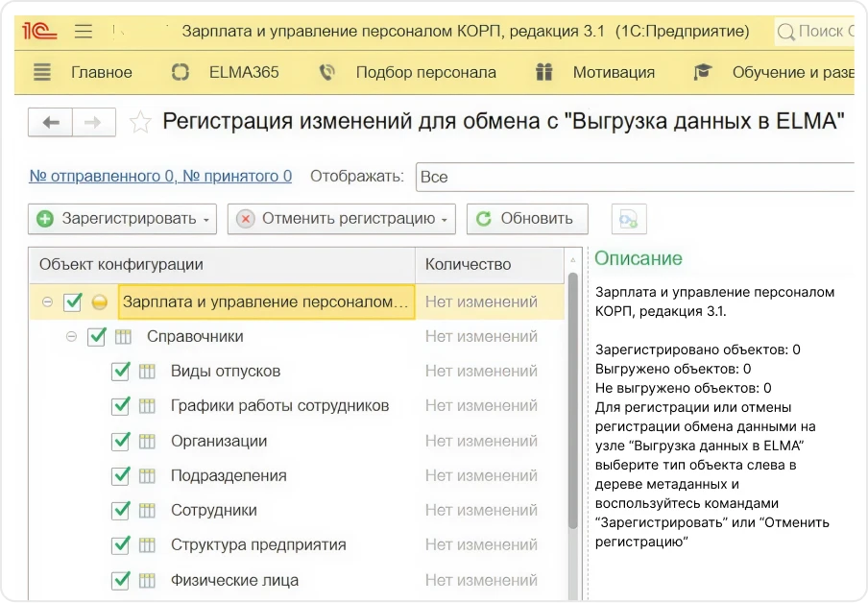Open the Подбор персонала section
The width and height of the screenshot is (868, 603).
click(408, 72)
